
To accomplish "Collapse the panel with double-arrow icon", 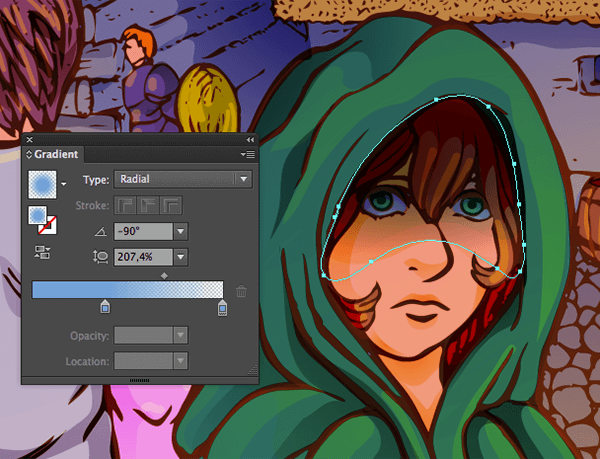I will pyautogui.click(x=250, y=140).
